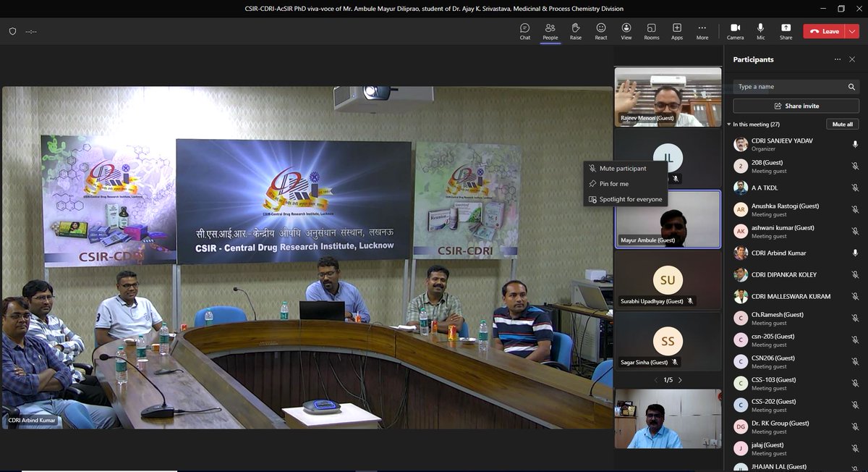
Task: Toggle mic for CDRI Arbind Kumar
Action: 855,253
